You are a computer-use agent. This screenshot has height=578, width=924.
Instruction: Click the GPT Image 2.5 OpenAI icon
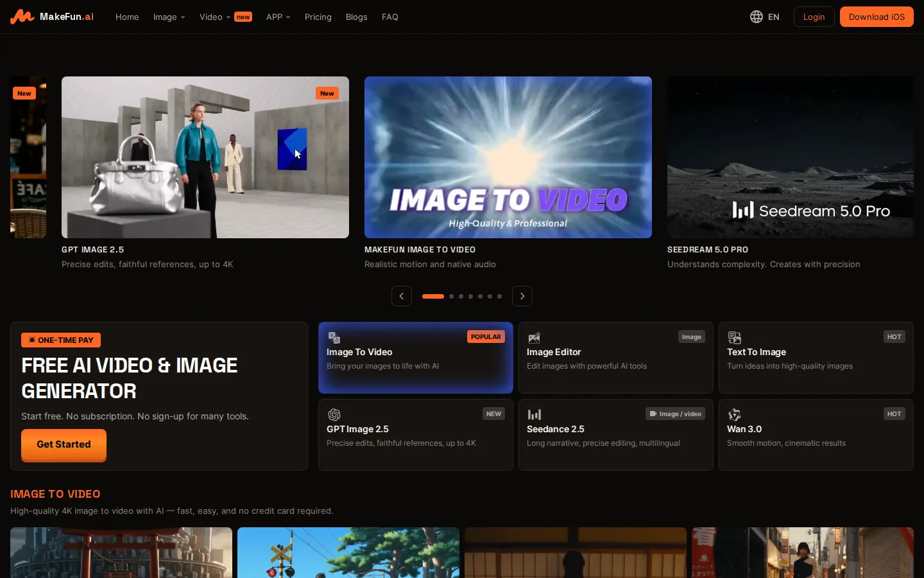(x=334, y=415)
